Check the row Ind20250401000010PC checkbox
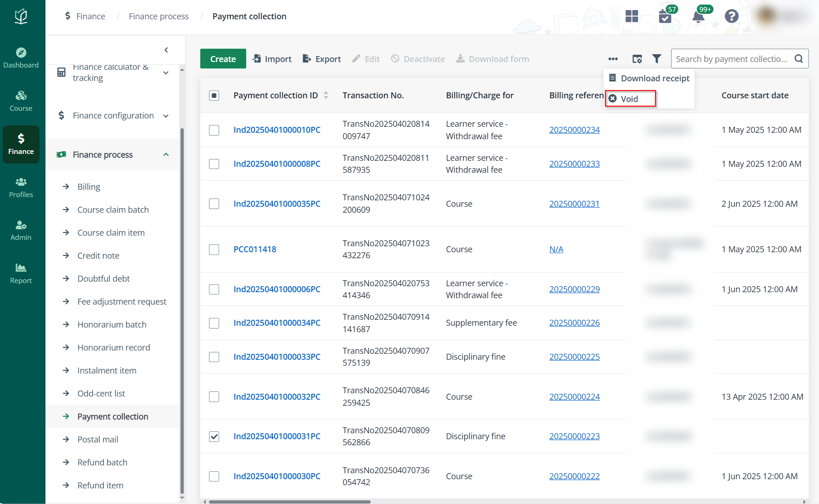 click(214, 130)
